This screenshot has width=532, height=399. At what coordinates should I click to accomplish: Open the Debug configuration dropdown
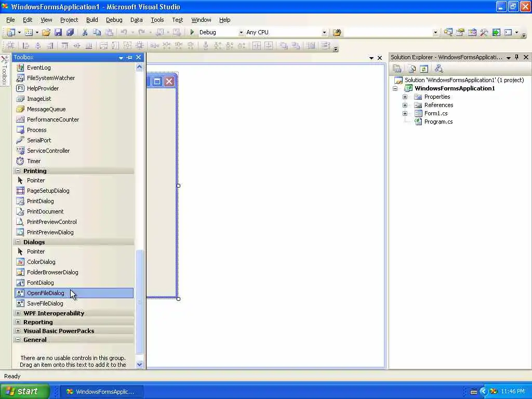pyautogui.click(x=241, y=33)
